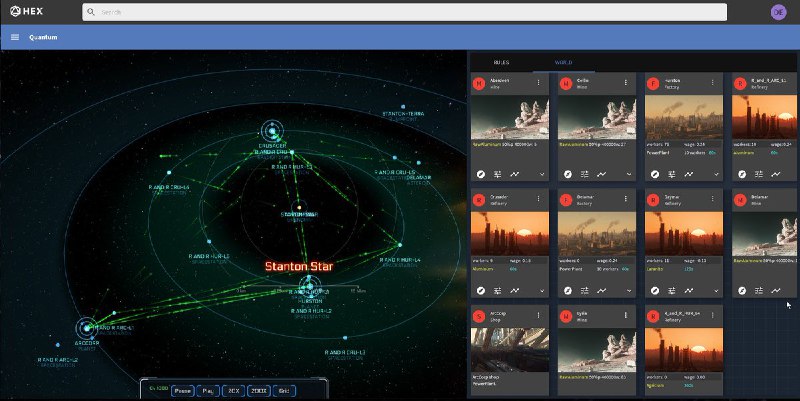Expand the Cellin card details chevron
Viewport: 800px width, 401px height.
coord(628,174)
